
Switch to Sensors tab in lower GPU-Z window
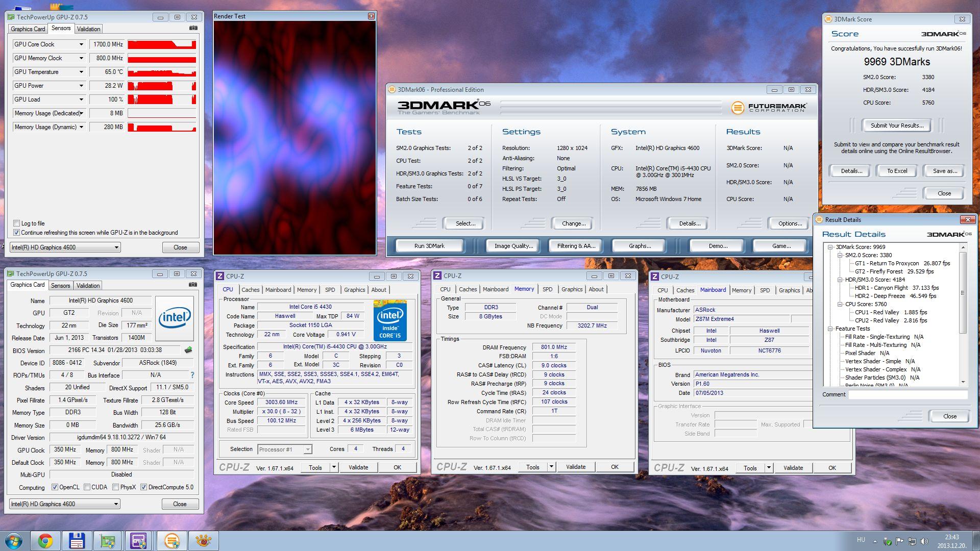click(x=60, y=286)
